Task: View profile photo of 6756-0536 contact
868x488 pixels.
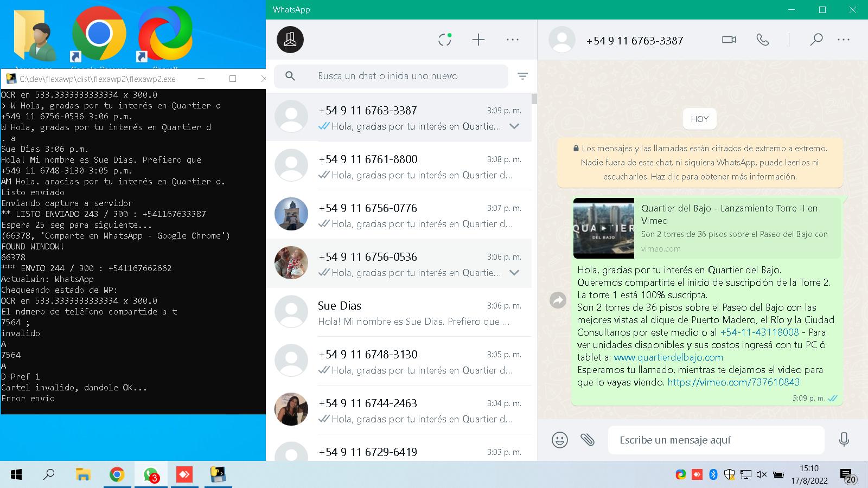Action: (291, 263)
